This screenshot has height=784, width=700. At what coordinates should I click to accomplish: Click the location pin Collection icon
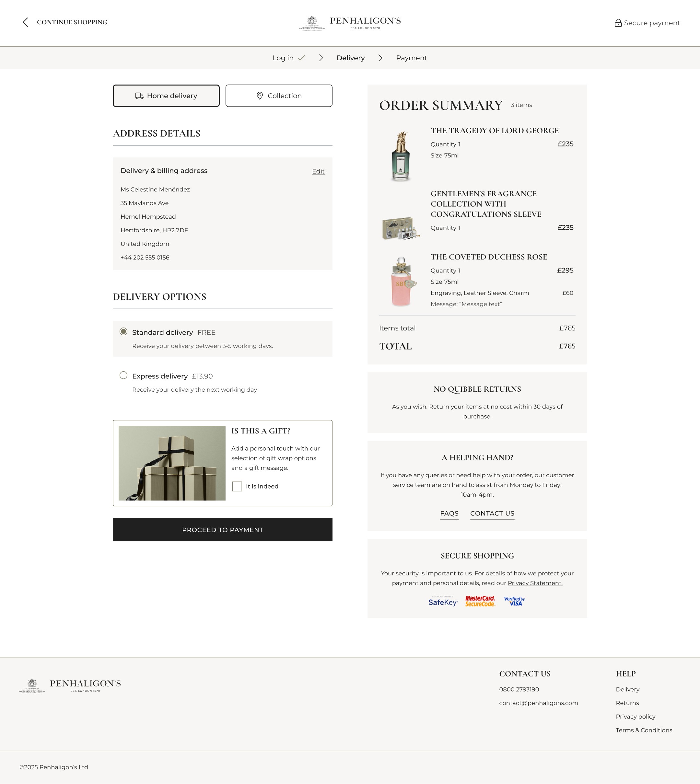[260, 96]
